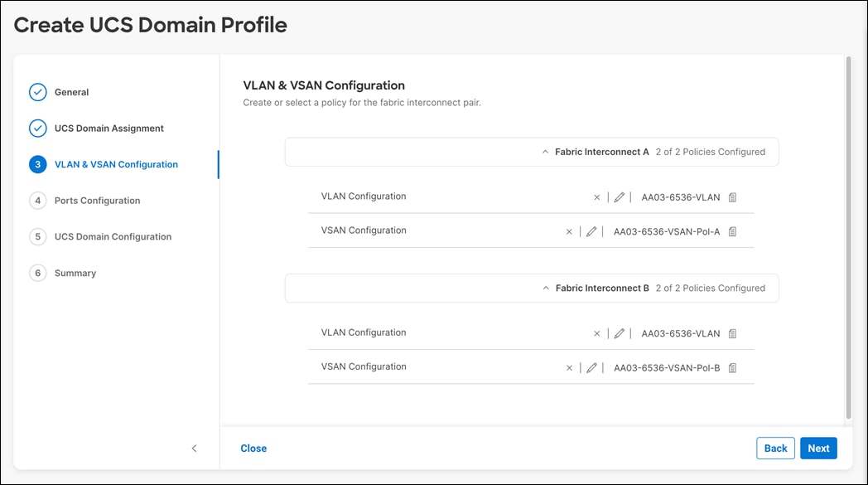
Task: Jump to the Summary step
Action: 75,273
